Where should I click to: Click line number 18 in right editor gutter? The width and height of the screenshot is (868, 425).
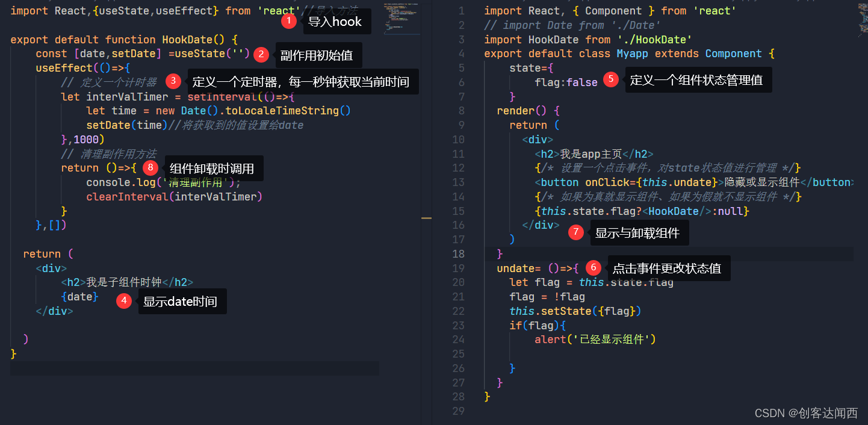click(459, 253)
